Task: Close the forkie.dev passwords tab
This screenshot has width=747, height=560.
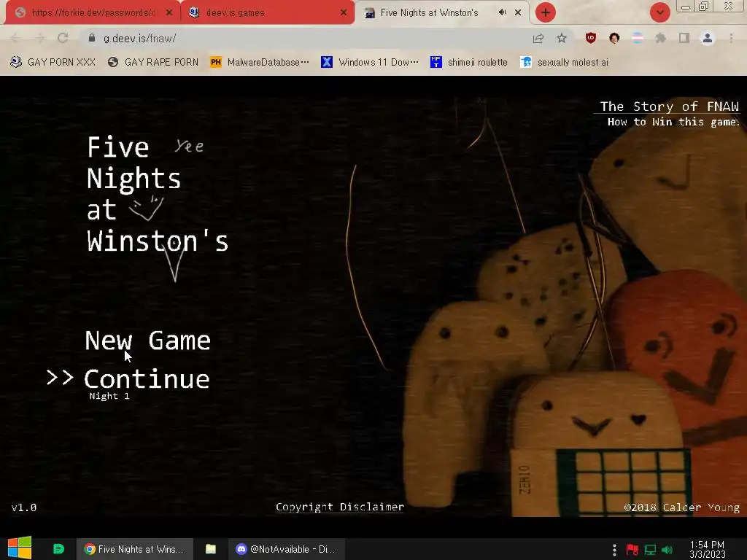Action: pos(169,13)
